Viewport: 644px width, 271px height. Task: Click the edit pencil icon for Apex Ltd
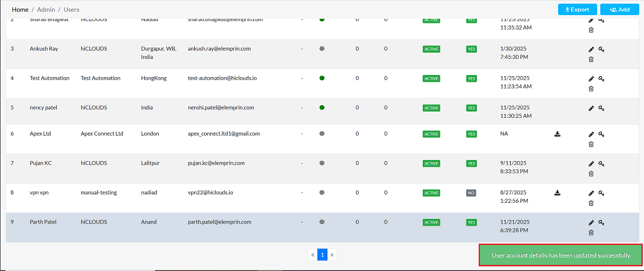point(591,134)
